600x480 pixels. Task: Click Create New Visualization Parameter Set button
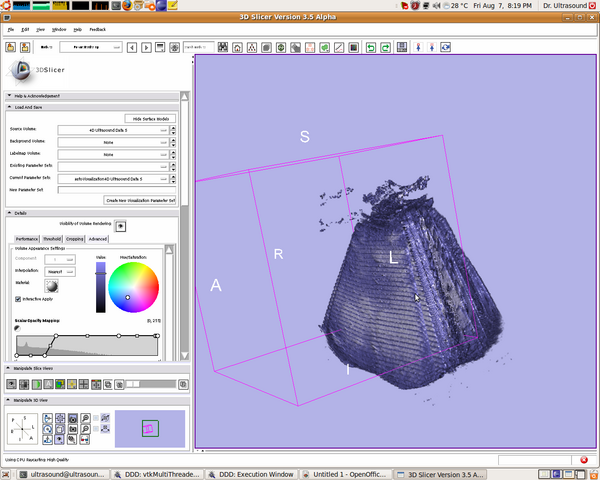tap(140, 200)
